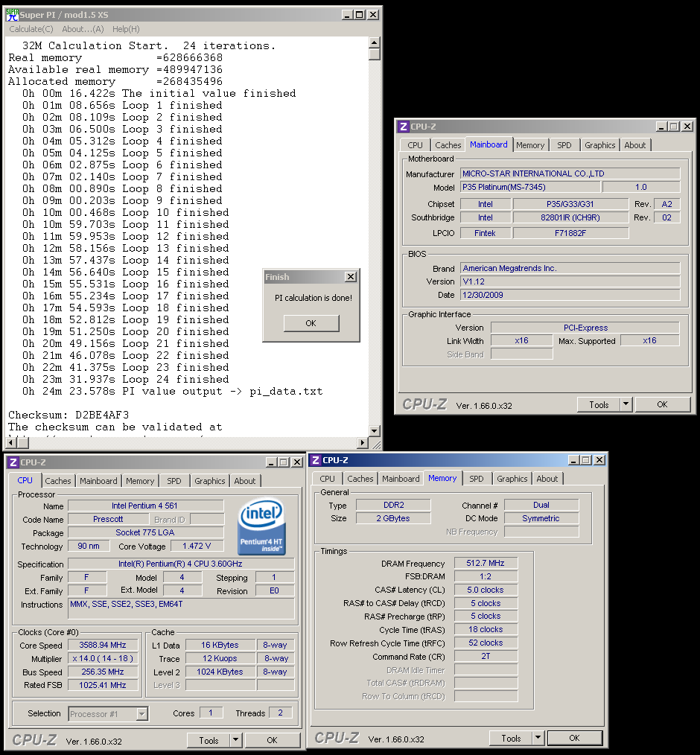
Task: Expand the Processor #1 selection dropdown
Action: (142, 713)
